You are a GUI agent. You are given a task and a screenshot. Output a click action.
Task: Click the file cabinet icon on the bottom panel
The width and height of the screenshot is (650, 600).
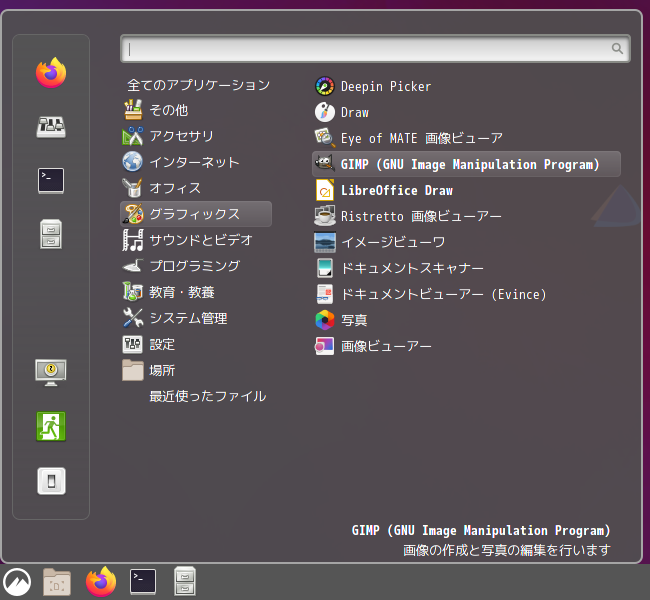pos(185,581)
